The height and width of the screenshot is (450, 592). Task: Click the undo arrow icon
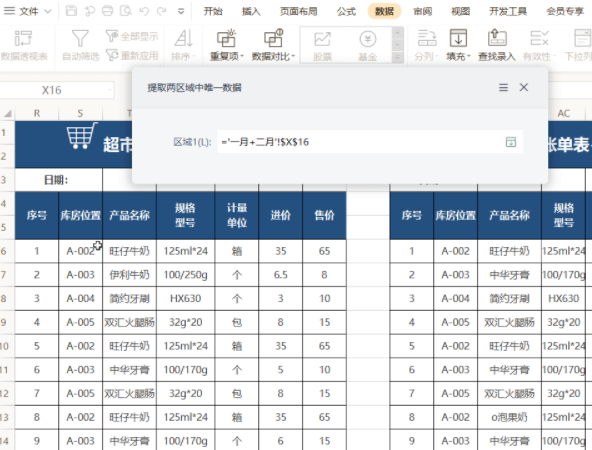coord(144,11)
